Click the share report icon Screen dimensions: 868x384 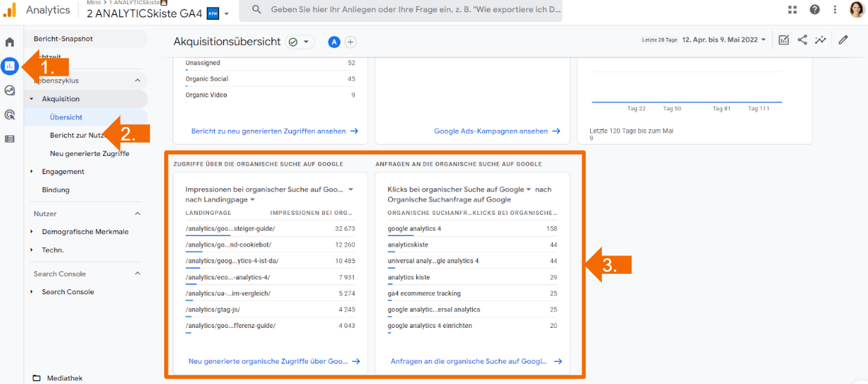pos(803,40)
